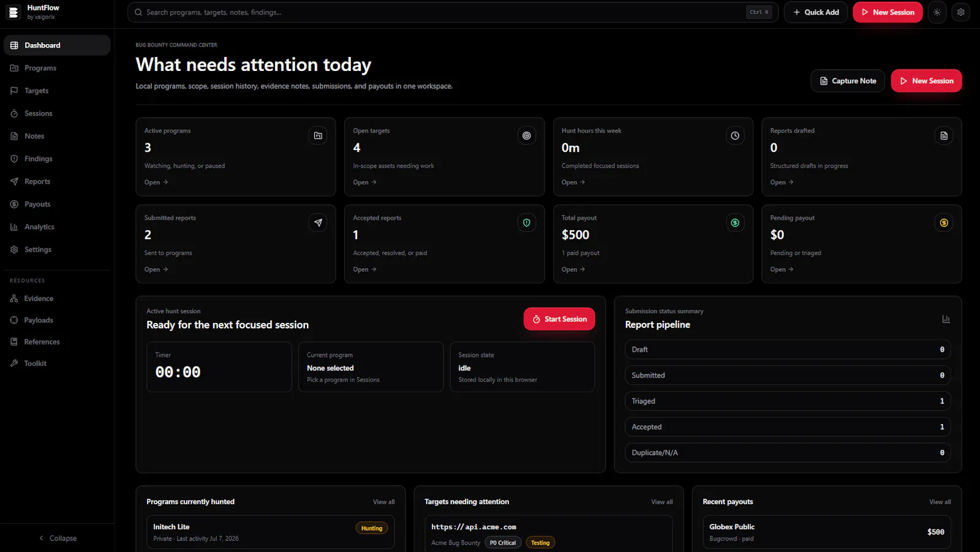Click the Quick Add button
This screenshot has height=552, width=980.
coord(816,12)
